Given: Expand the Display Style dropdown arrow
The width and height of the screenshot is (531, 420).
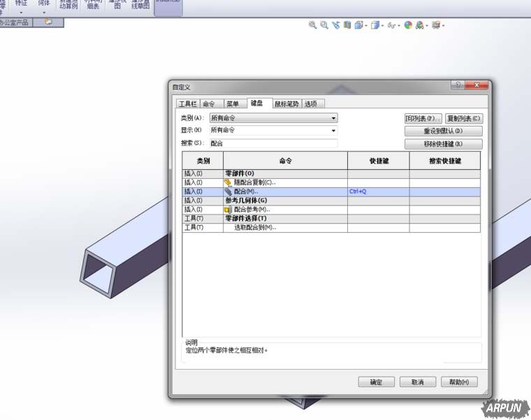Looking at the screenshot, I should [383, 26].
